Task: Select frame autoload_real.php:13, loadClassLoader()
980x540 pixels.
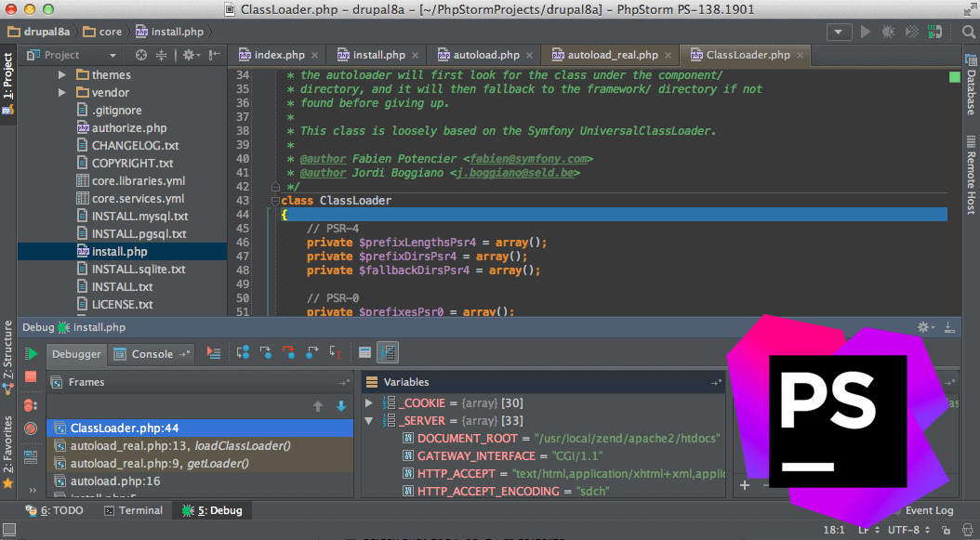Action: (200, 445)
